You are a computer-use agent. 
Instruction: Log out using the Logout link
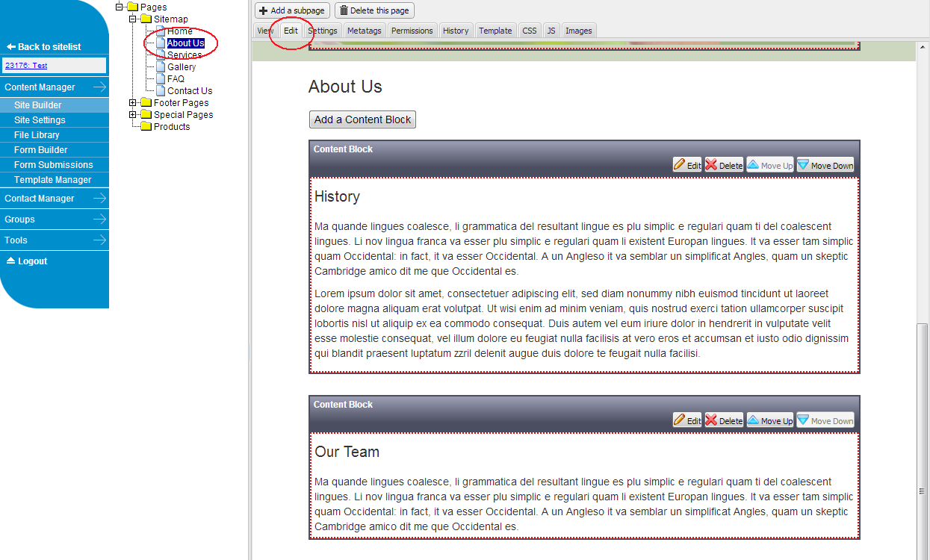pos(28,261)
